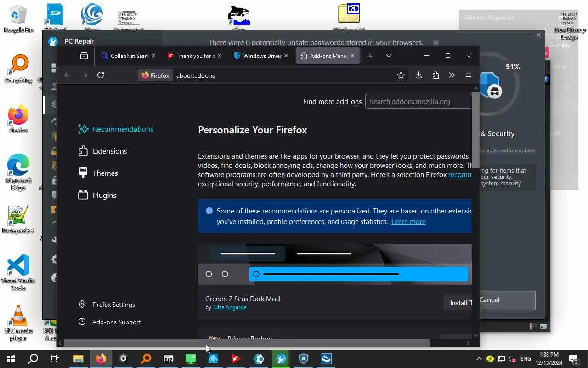Open taskbar Search

pos(33,359)
